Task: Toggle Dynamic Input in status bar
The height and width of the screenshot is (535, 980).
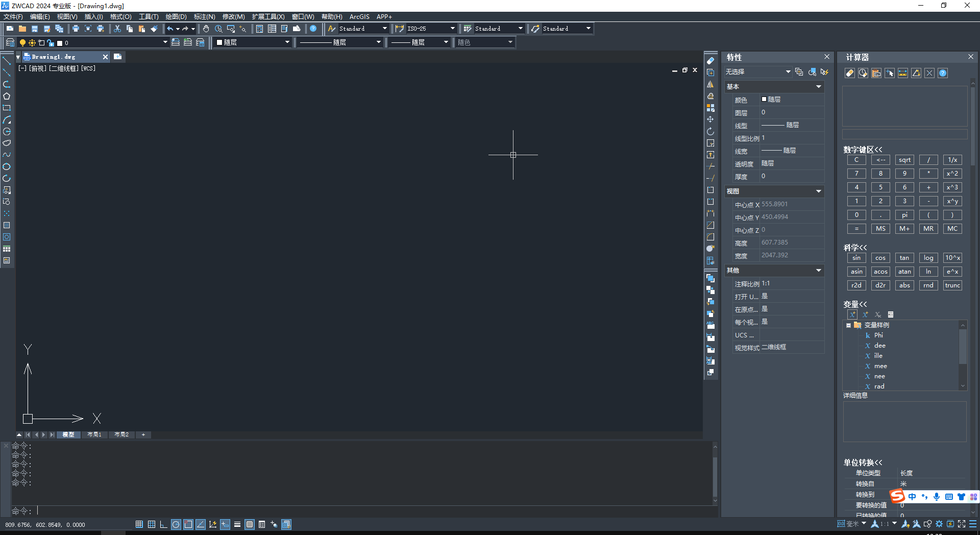Action: coord(225,524)
